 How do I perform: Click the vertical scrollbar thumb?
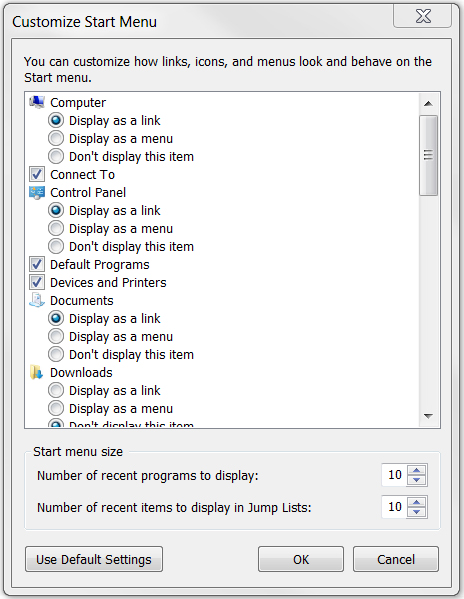click(x=428, y=155)
